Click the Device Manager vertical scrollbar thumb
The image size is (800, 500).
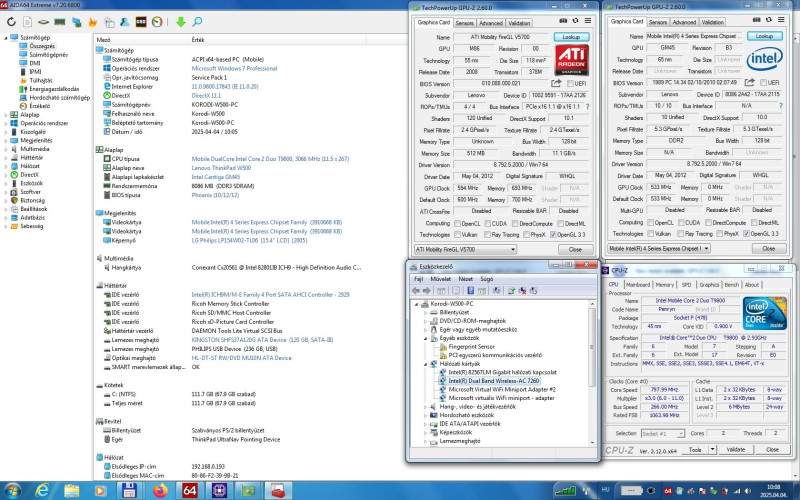click(592, 347)
